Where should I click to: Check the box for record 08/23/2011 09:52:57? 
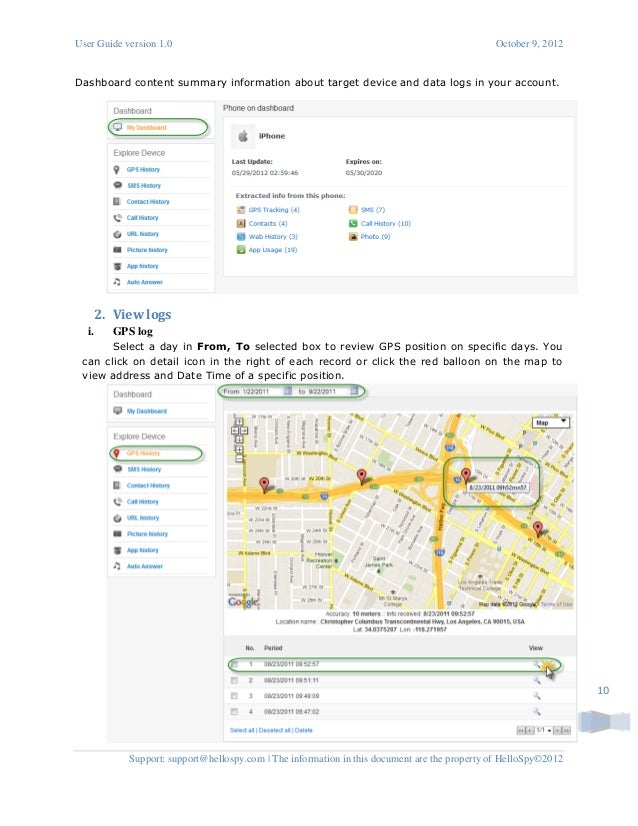234,664
